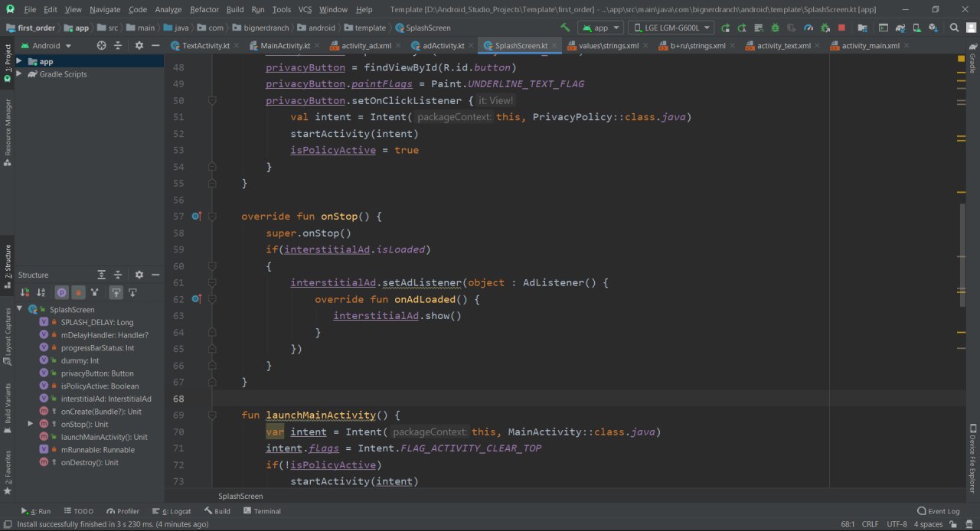
Task: Click the Sync Project with Gradle Files icon
Action: point(900,28)
